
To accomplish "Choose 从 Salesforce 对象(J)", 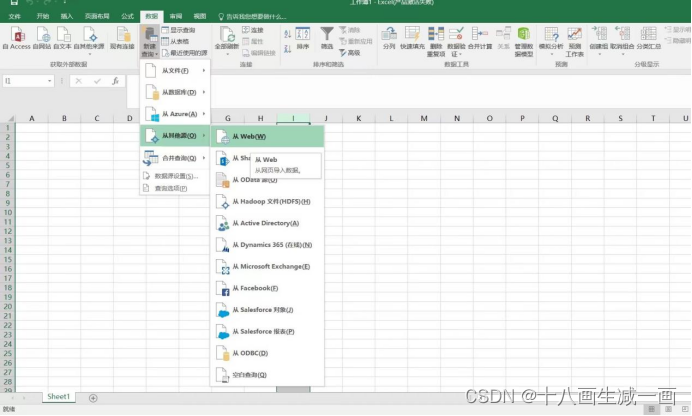I will 267,310.
